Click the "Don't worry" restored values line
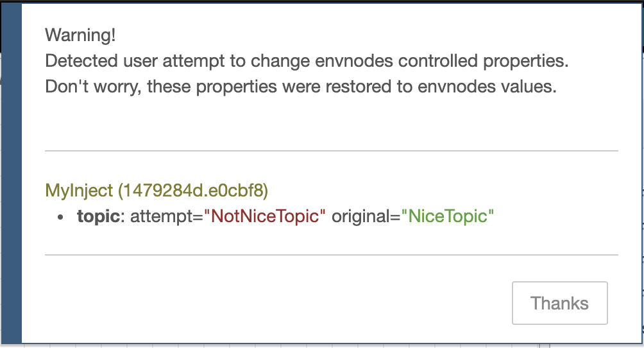Image resolution: width=644 pixels, height=348 pixels. coord(301,87)
